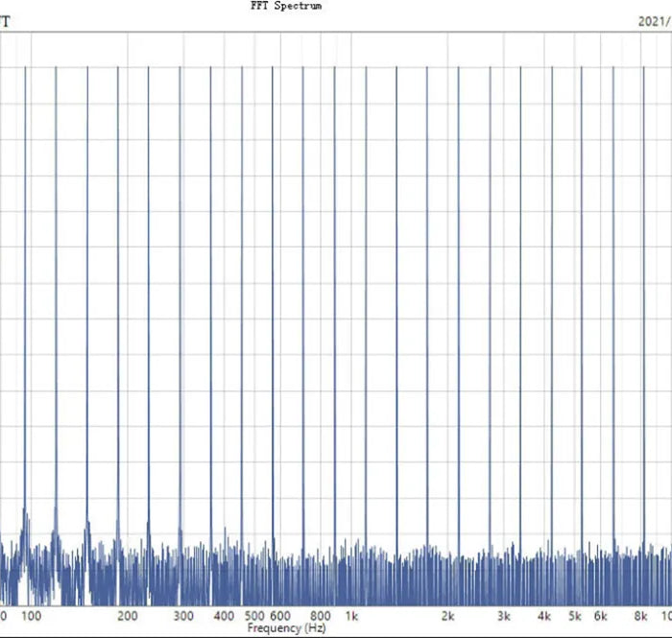Click the leftmost tall spectral peak line
Viewport: 672px width, 638px height.
click(26, 288)
